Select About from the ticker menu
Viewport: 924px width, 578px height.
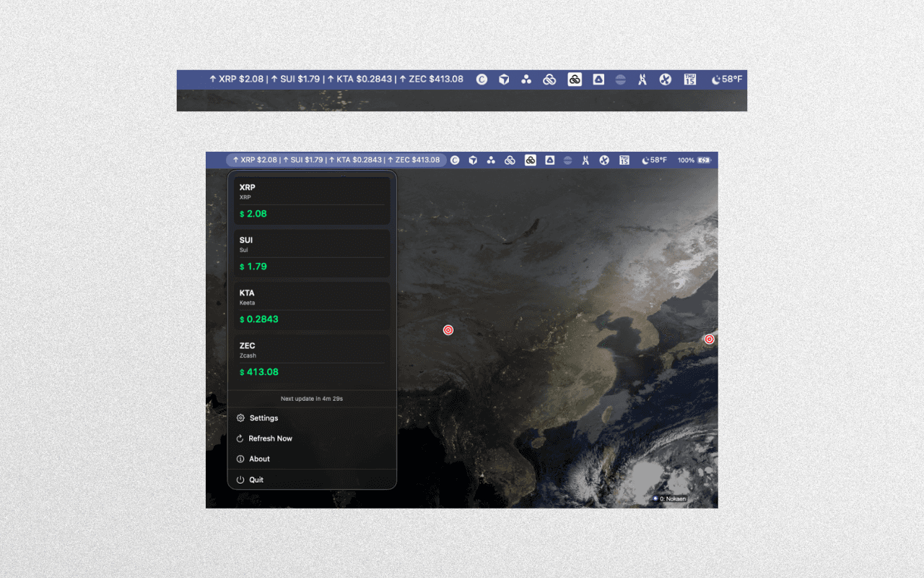[259, 459]
